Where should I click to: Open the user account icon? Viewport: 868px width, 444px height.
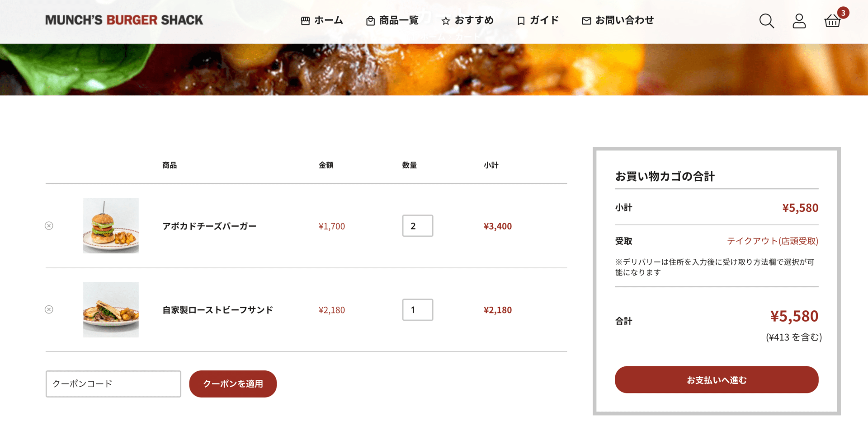click(799, 21)
